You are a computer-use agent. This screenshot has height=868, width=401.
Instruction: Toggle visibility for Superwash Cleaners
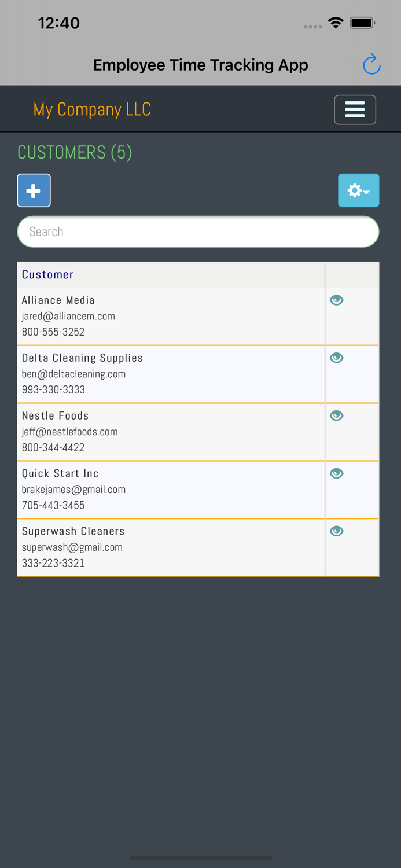(336, 531)
